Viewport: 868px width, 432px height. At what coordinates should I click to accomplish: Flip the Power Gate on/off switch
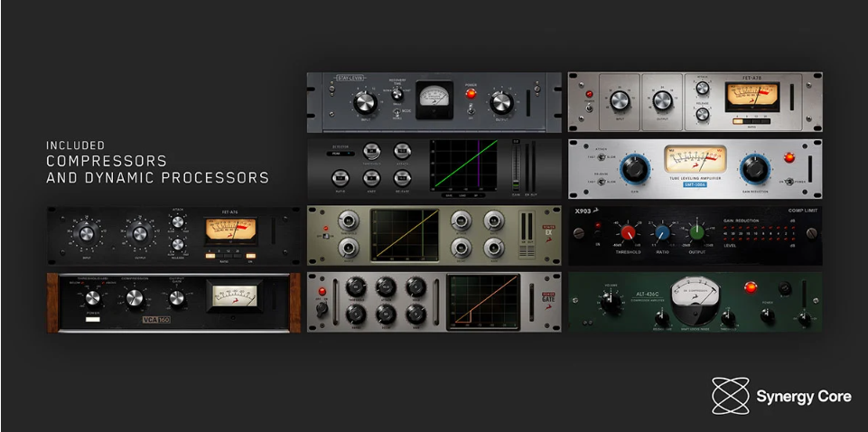coord(324,309)
